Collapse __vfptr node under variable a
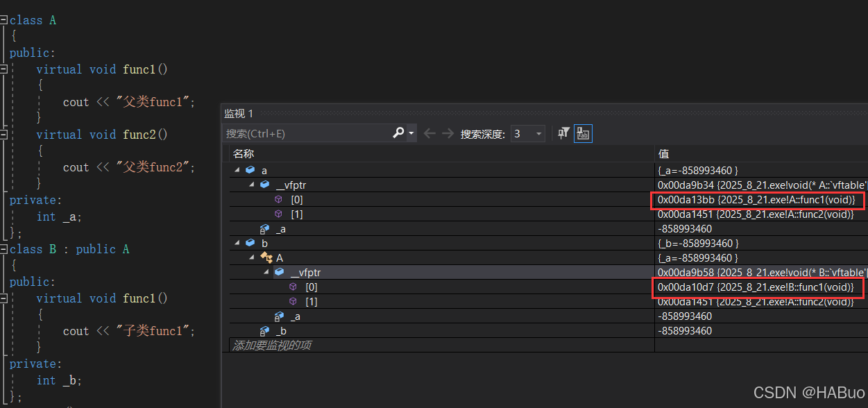This screenshot has width=868, height=408. click(x=252, y=185)
